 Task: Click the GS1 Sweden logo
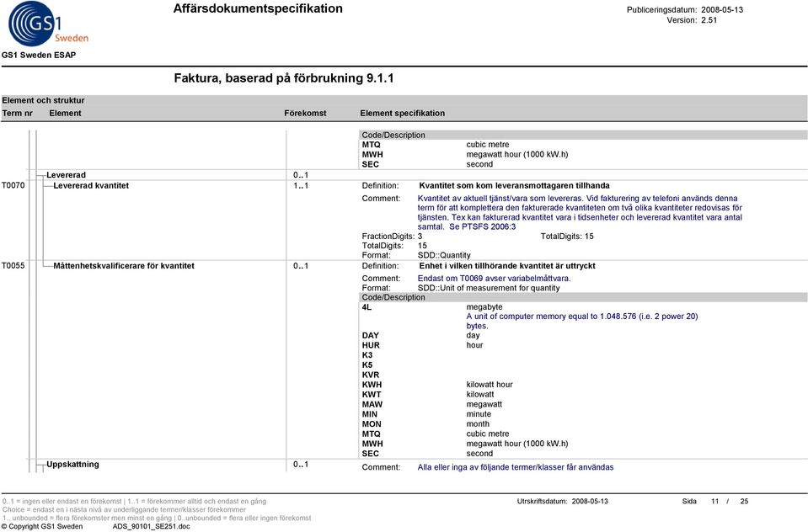pyautogui.click(x=48, y=24)
